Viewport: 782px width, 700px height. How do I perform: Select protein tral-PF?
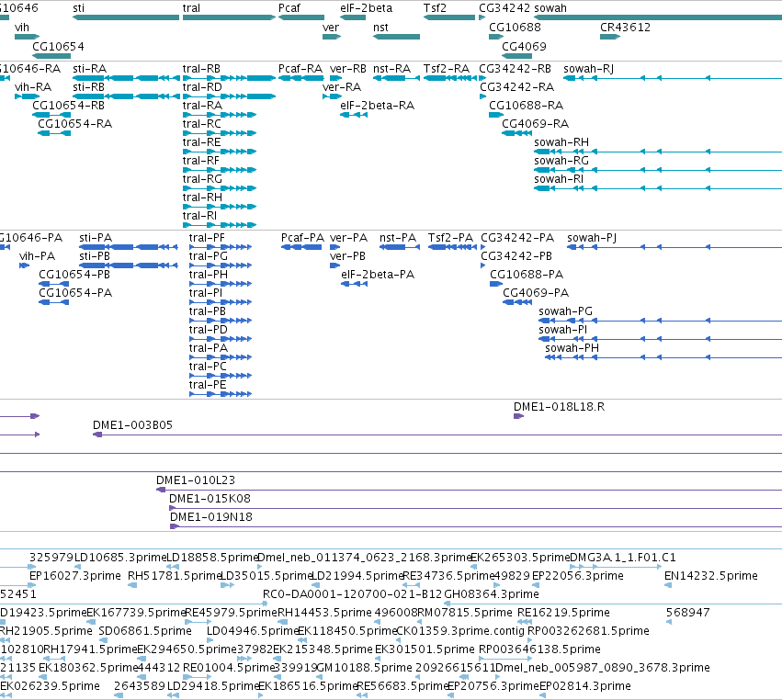pyautogui.click(x=221, y=247)
